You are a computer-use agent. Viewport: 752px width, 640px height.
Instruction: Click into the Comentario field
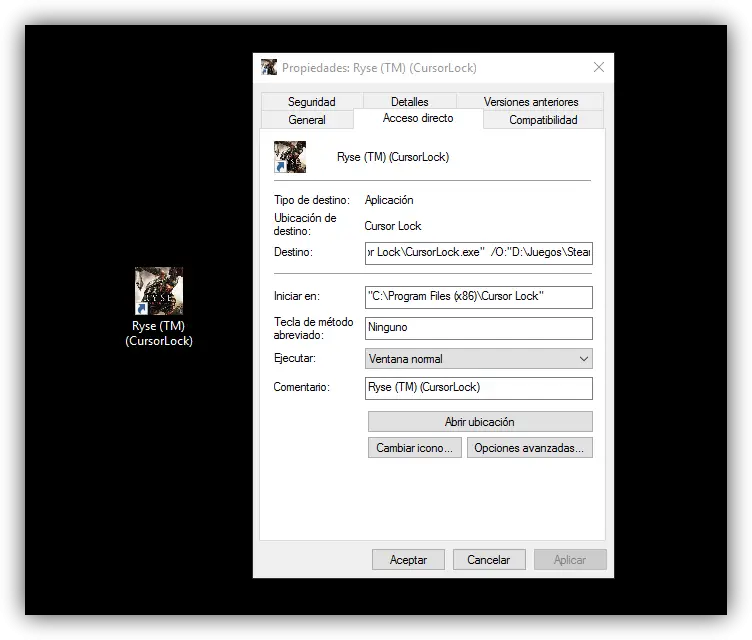coord(479,388)
